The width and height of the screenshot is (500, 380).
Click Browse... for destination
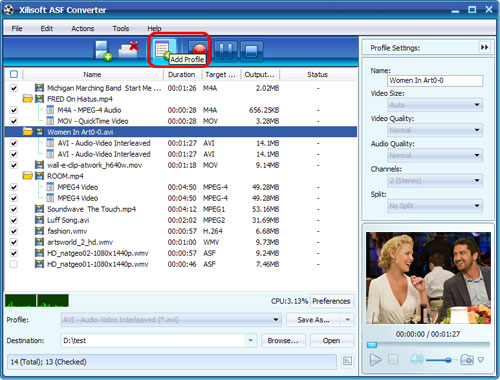[283, 340]
